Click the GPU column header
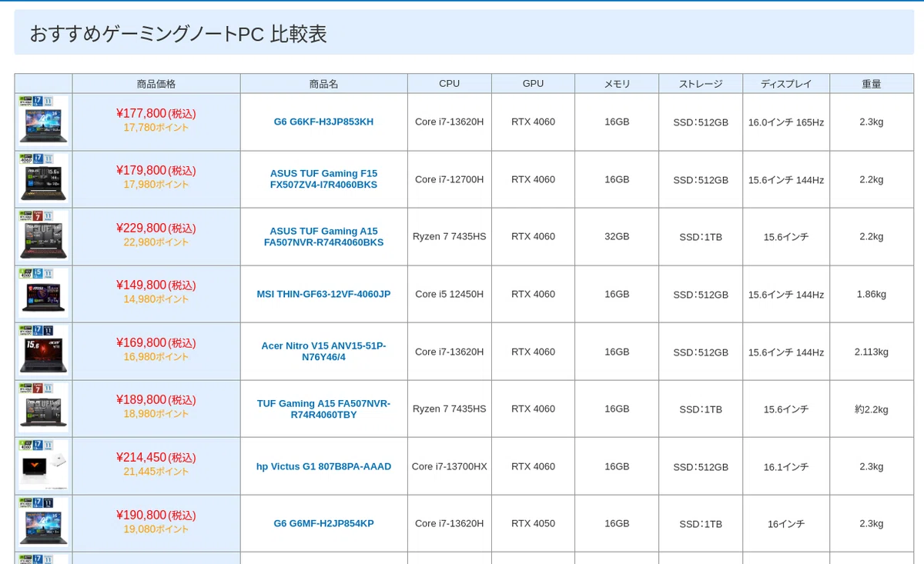924x564 pixels. (533, 84)
